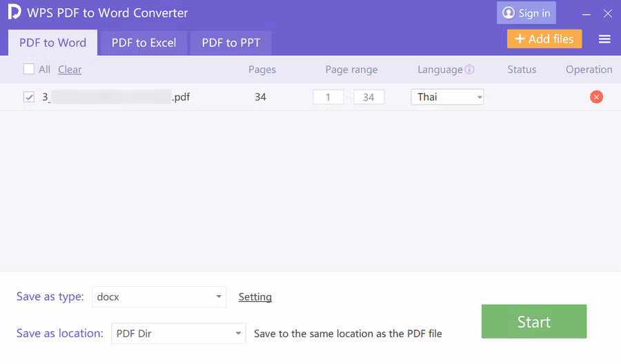Click 'Save to the same location as the PDF file' text
This screenshot has height=364, width=621.
348,334
